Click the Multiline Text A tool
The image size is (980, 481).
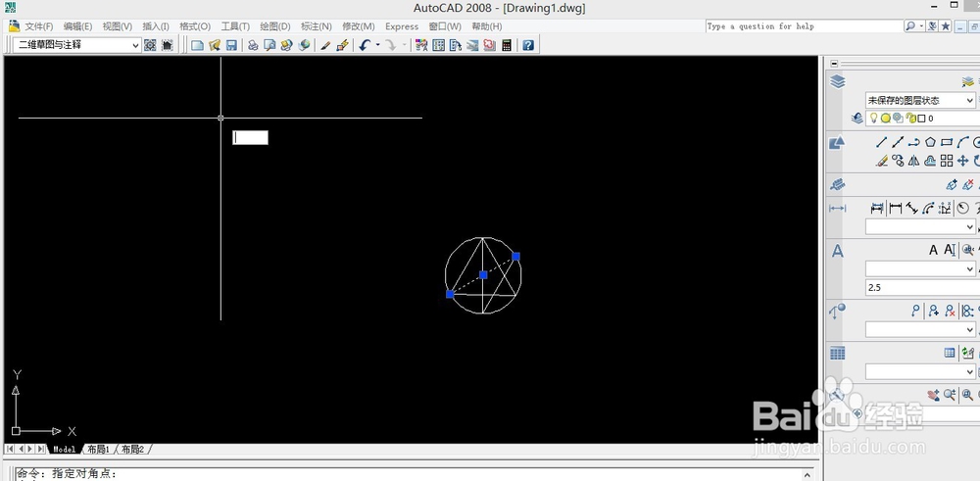tap(933, 250)
